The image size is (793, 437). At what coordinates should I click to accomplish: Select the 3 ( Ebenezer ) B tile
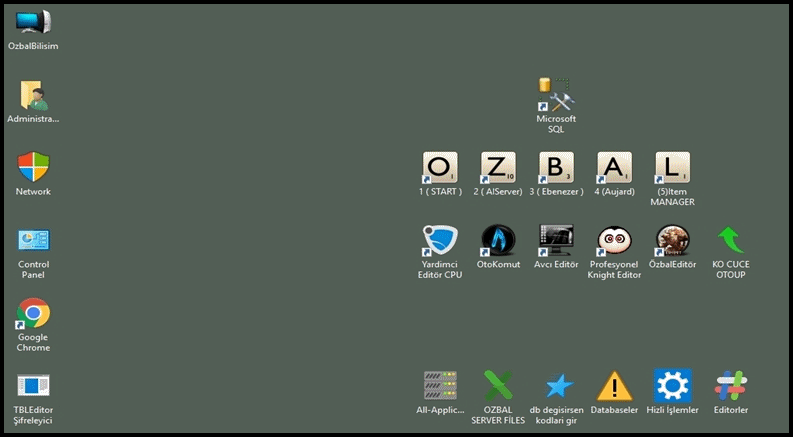point(556,168)
